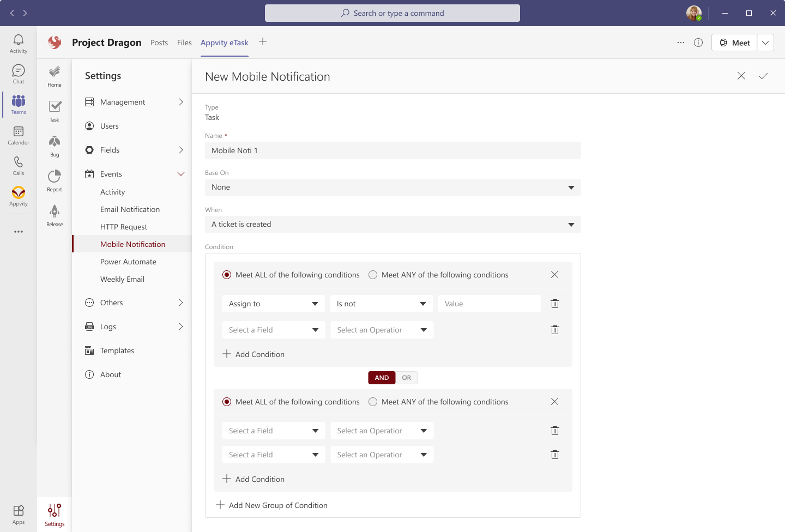Click the Value input field
785x532 pixels.
pos(489,304)
